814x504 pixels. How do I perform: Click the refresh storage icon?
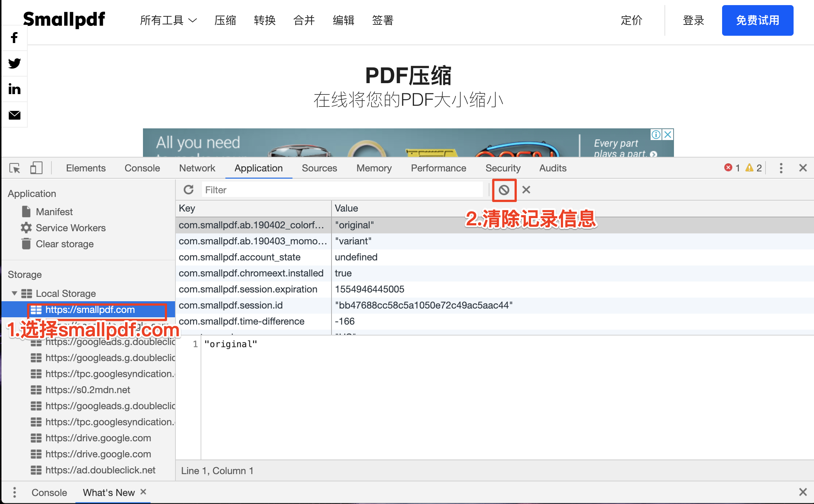point(189,190)
